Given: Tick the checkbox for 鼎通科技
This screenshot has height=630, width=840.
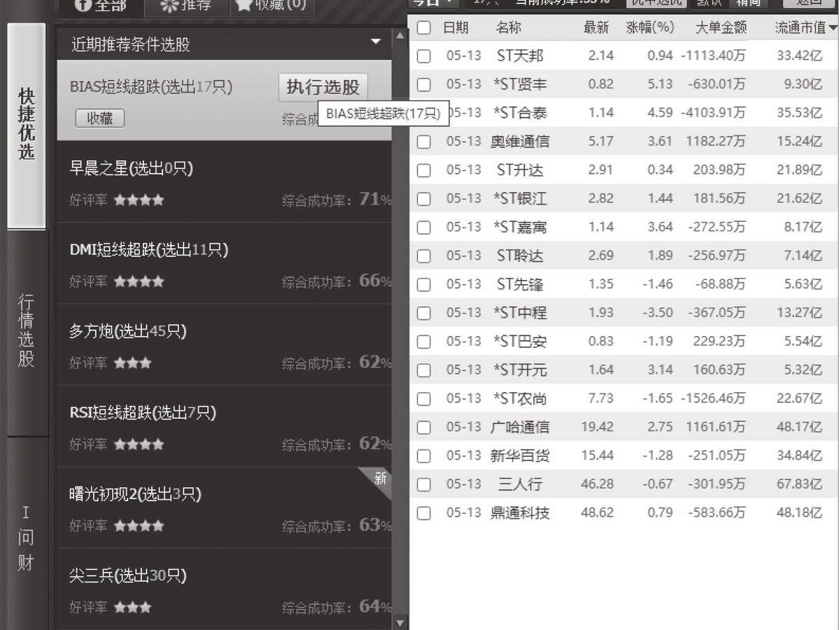Looking at the screenshot, I should [x=423, y=513].
